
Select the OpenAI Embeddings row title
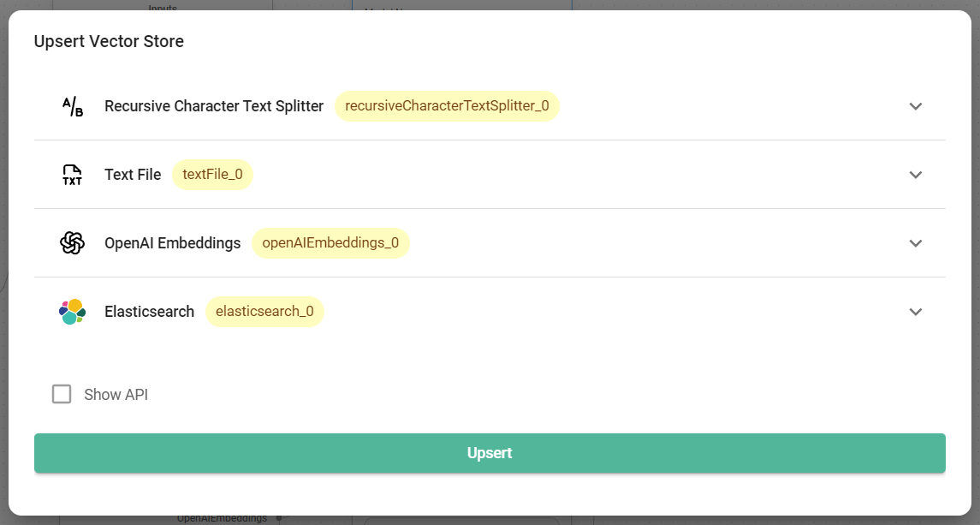172,243
